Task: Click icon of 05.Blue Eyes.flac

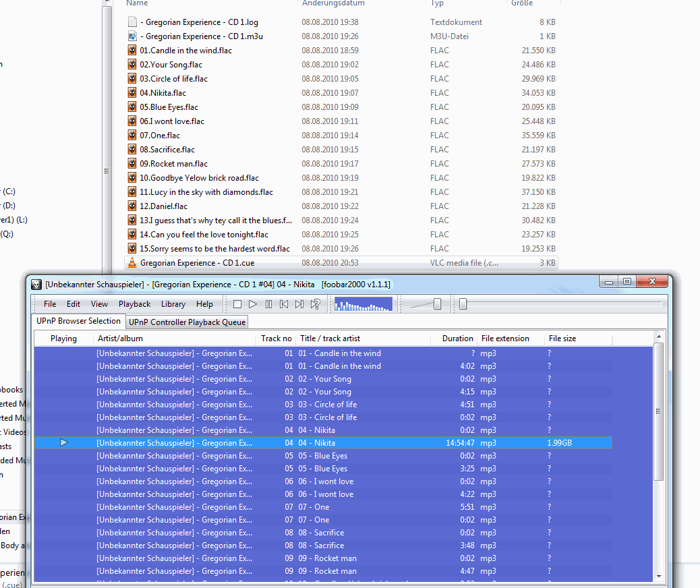Action: (132, 107)
